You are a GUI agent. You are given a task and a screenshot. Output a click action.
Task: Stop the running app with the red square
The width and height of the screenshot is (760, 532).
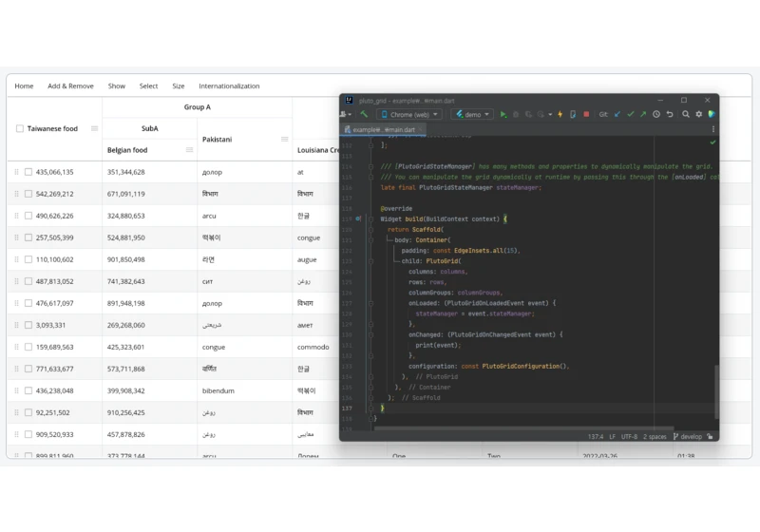click(x=586, y=114)
